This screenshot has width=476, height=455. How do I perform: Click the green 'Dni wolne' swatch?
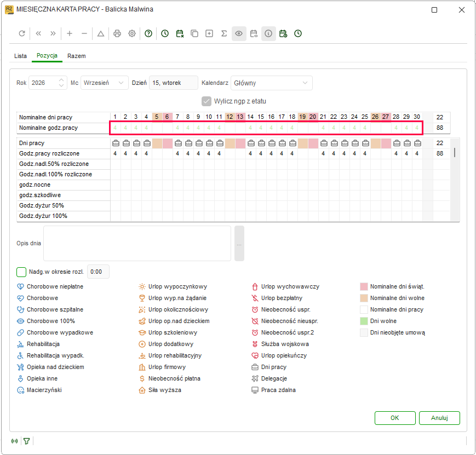coord(364,321)
